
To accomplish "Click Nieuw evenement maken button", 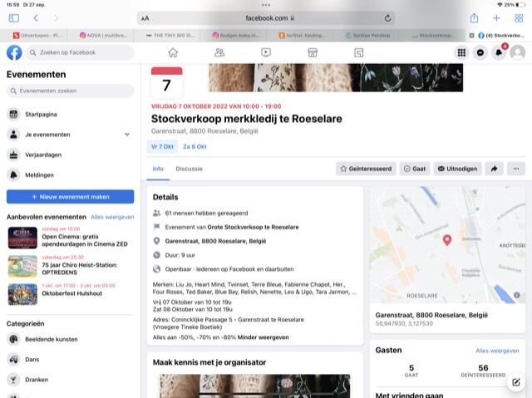I will pyautogui.click(x=70, y=197).
